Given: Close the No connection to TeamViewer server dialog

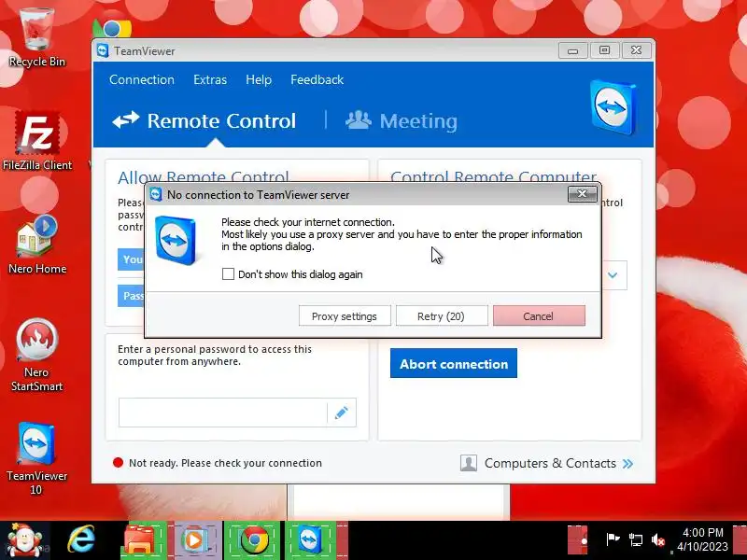Looking at the screenshot, I should (582, 194).
